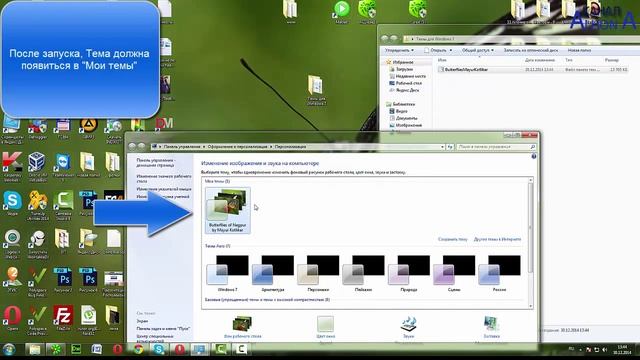The image size is (640, 360).
Task: Select the TuneUp Utilities desktop icon
Action: pos(37,205)
